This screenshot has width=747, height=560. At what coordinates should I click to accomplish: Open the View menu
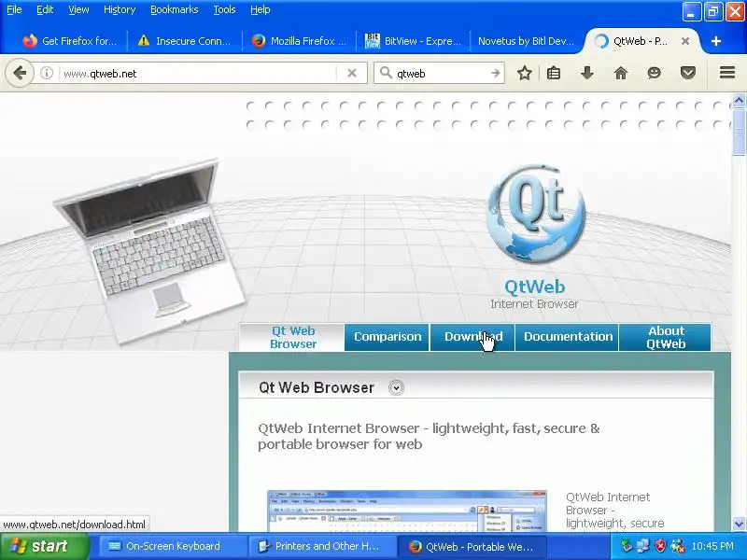tap(78, 9)
